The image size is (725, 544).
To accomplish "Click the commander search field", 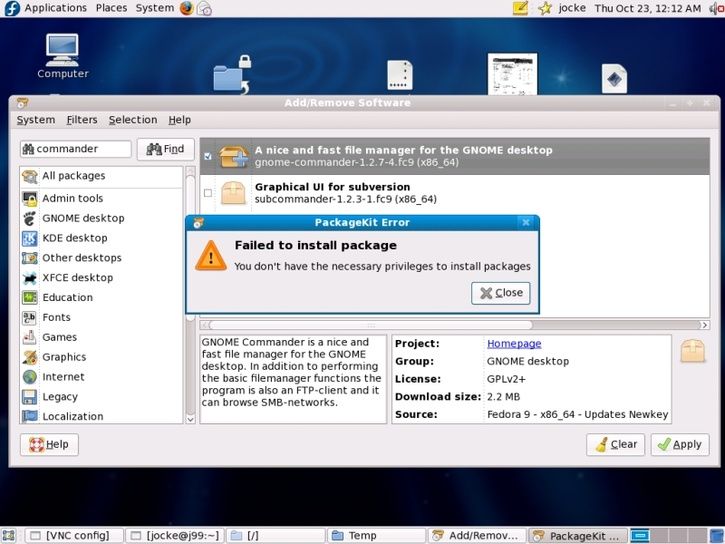I will pyautogui.click(x=76, y=149).
